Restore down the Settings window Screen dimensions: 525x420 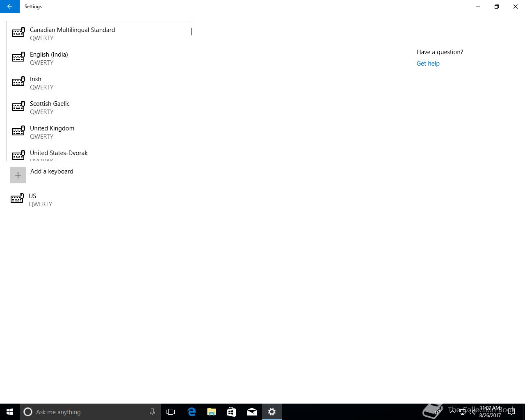click(497, 7)
